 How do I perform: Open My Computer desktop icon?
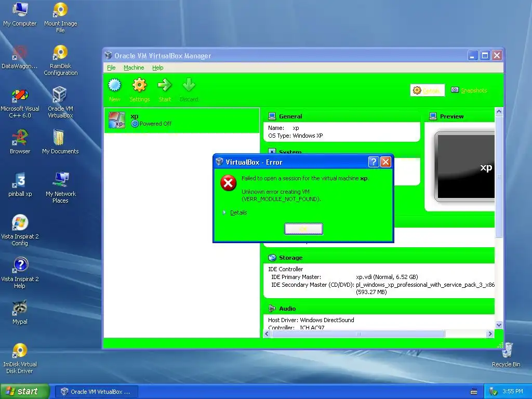pyautogui.click(x=20, y=14)
